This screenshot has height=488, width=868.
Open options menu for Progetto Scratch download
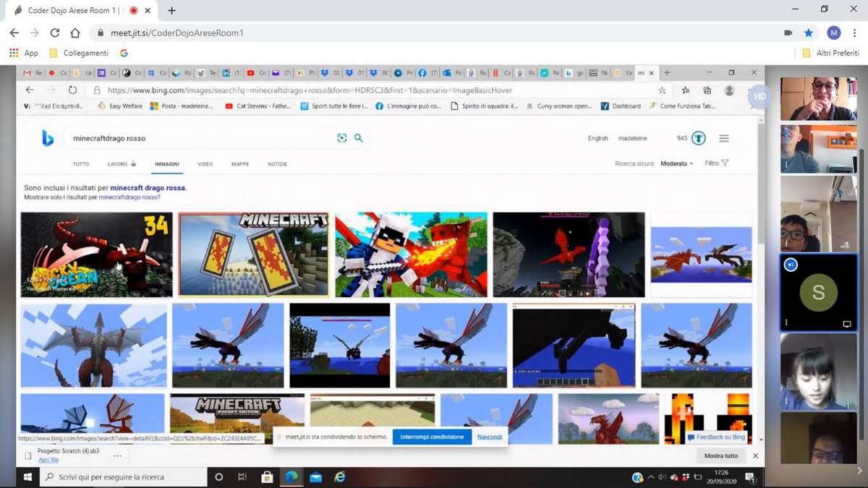point(117,456)
